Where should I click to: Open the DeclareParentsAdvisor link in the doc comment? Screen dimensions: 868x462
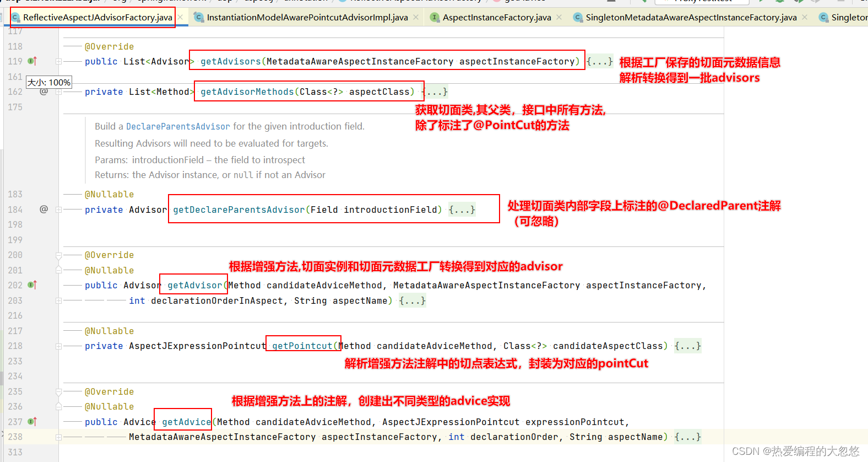(178, 126)
